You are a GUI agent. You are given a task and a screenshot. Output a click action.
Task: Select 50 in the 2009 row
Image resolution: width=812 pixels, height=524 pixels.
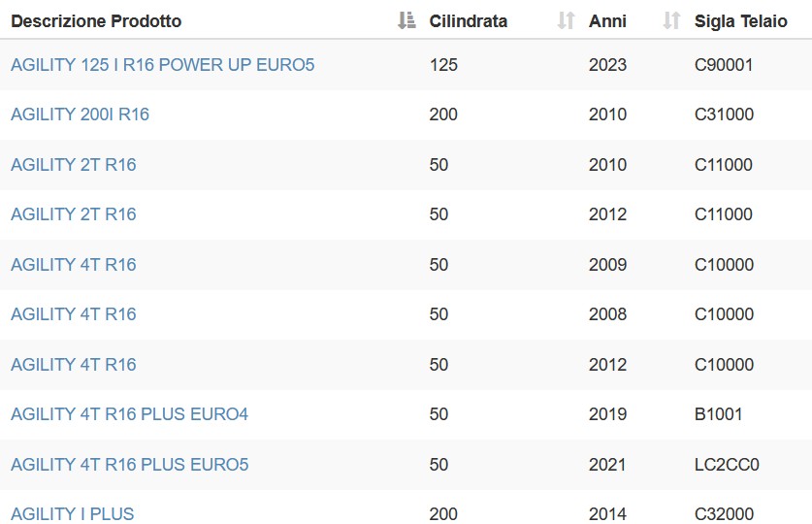tap(438, 265)
